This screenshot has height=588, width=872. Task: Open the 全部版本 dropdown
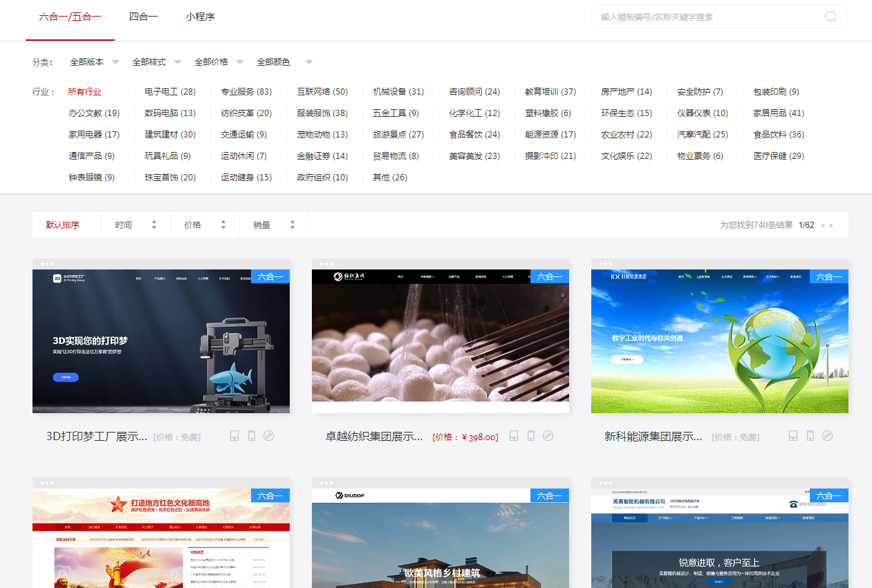95,62
